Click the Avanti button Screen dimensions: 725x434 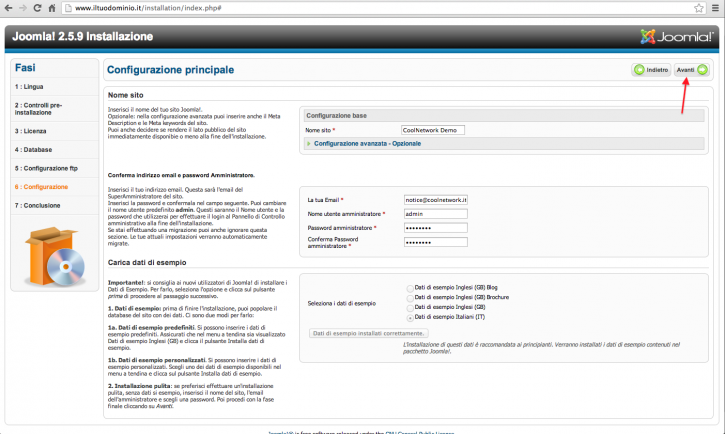click(x=692, y=70)
